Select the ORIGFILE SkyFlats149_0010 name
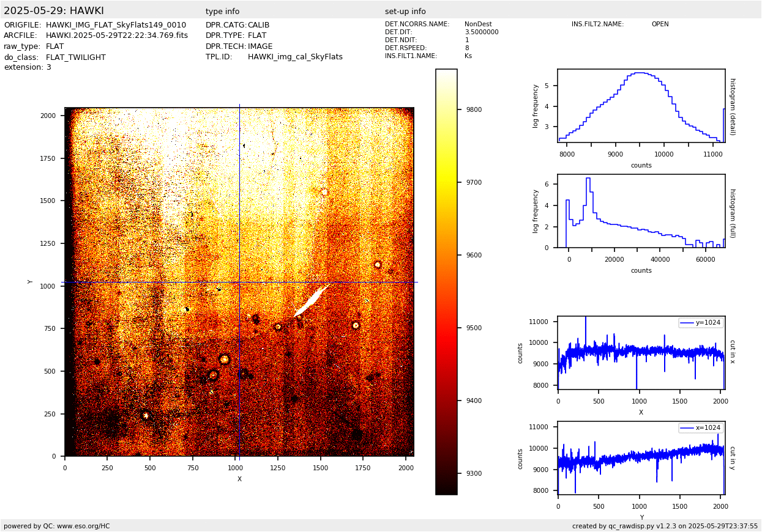Screen dimensions: 762x532 (x=116, y=25)
